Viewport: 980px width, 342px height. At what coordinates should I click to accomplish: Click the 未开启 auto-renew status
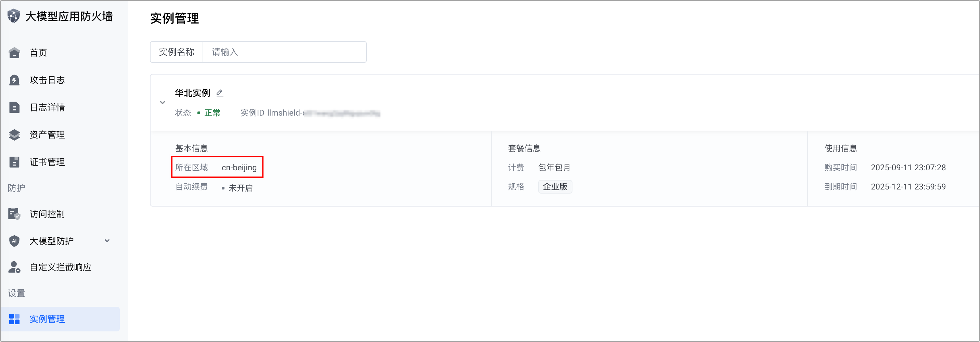tap(241, 188)
